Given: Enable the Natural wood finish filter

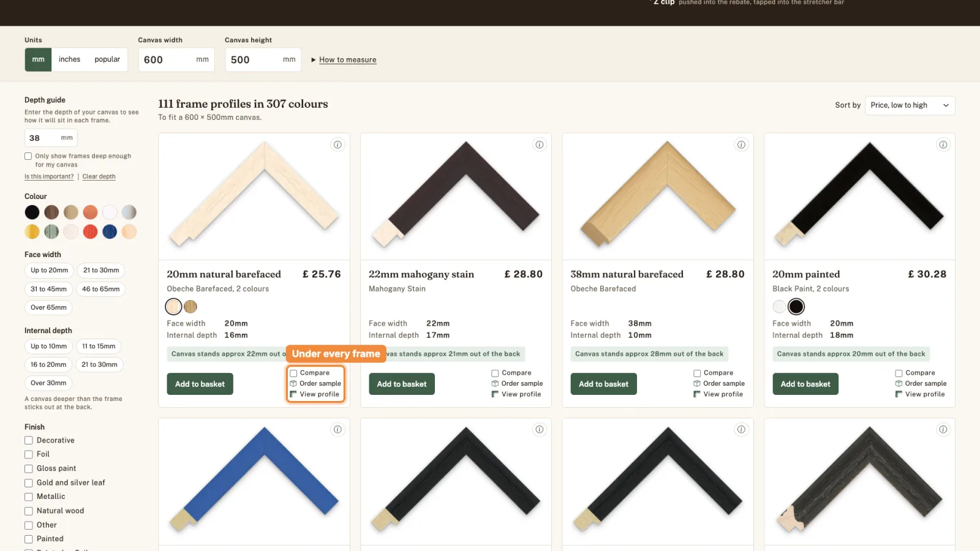Looking at the screenshot, I should pos(28,511).
